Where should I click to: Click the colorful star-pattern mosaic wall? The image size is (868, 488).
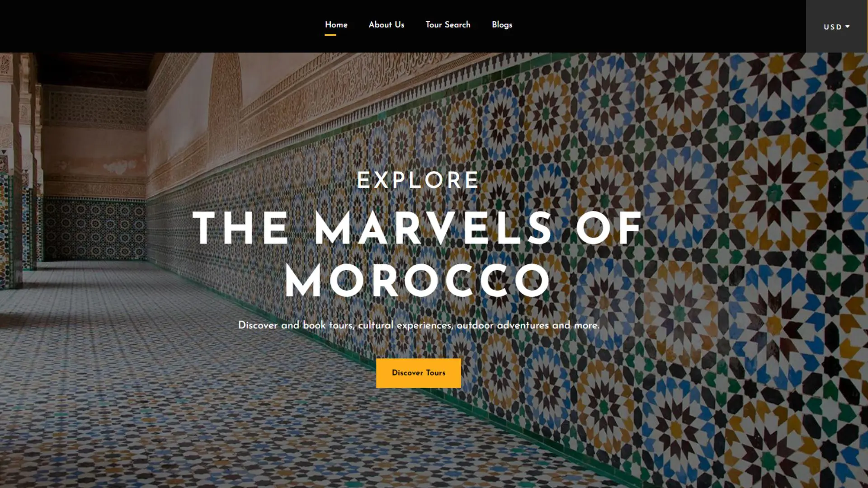point(678,249)
